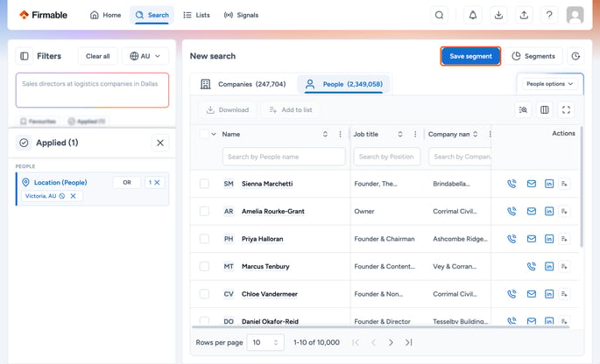This screenshot has height=364, width=600.
Task: Add Sienna Marchetti to a list
Action: [x=564, y=184]
